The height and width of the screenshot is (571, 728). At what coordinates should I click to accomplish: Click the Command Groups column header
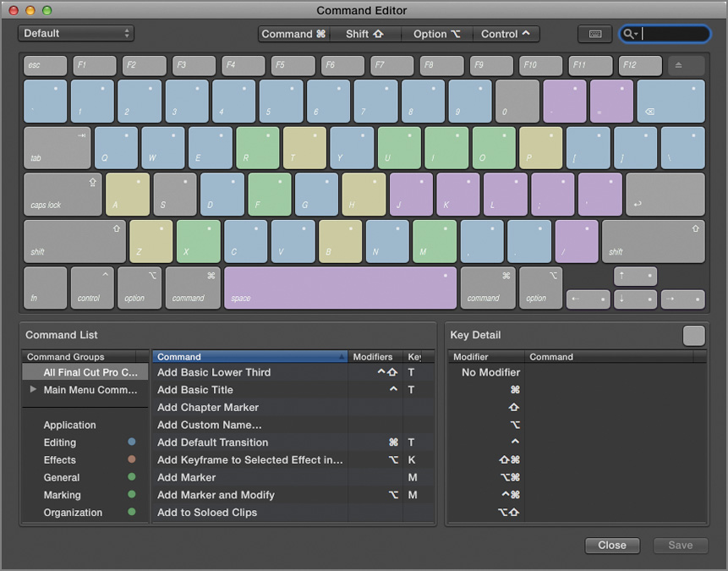coord(79,357)
